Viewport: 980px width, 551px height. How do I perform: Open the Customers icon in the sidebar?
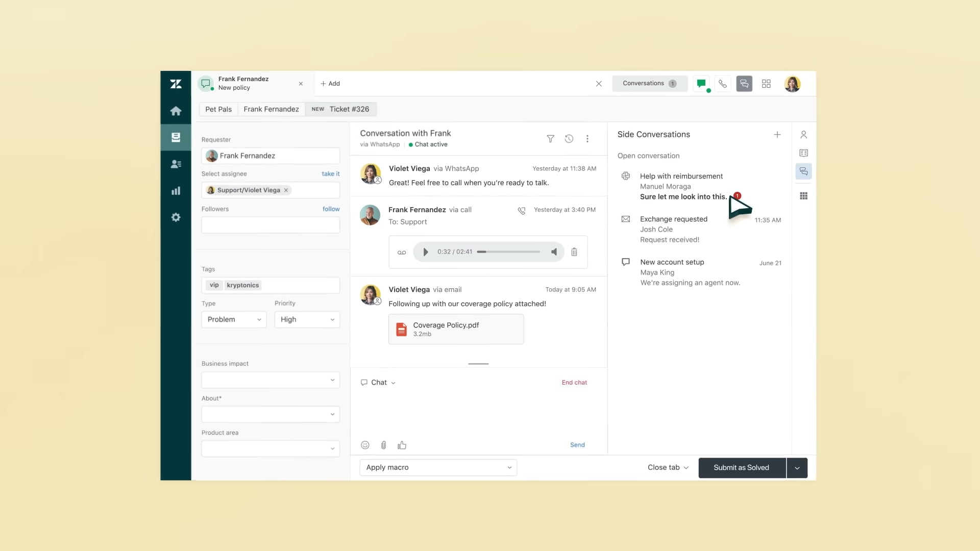(x=176, y=164)
